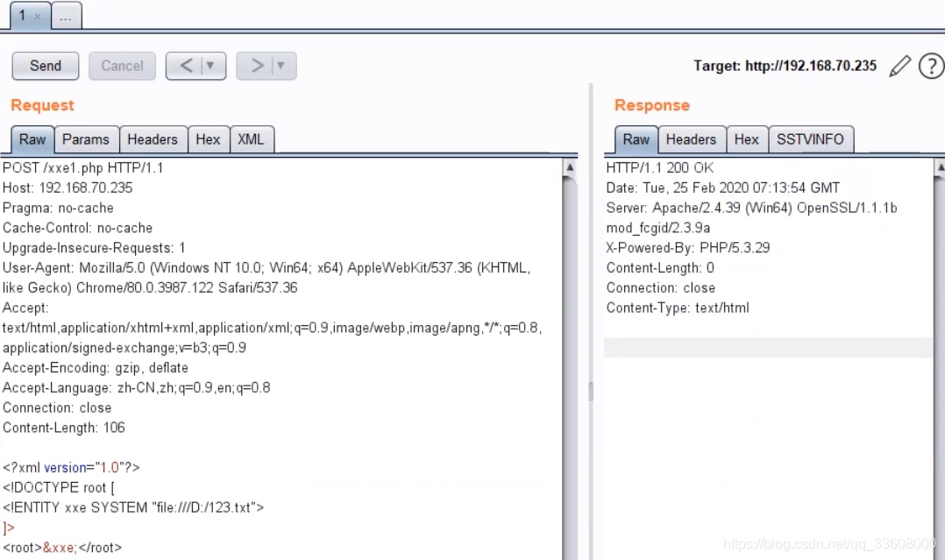Go back to previous request in history
Screen dimensions: 945x560
(186, 66)
